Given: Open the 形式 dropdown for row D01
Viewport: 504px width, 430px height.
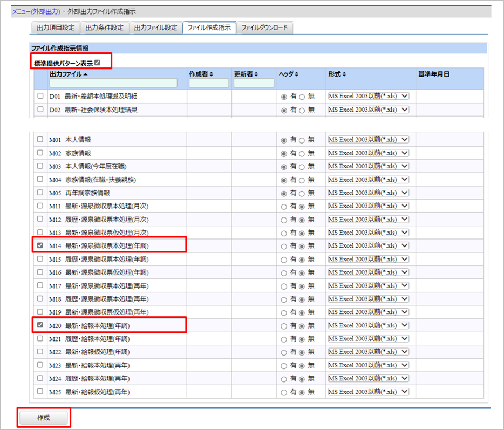Looking at the screenshot, I should (369, 96).
